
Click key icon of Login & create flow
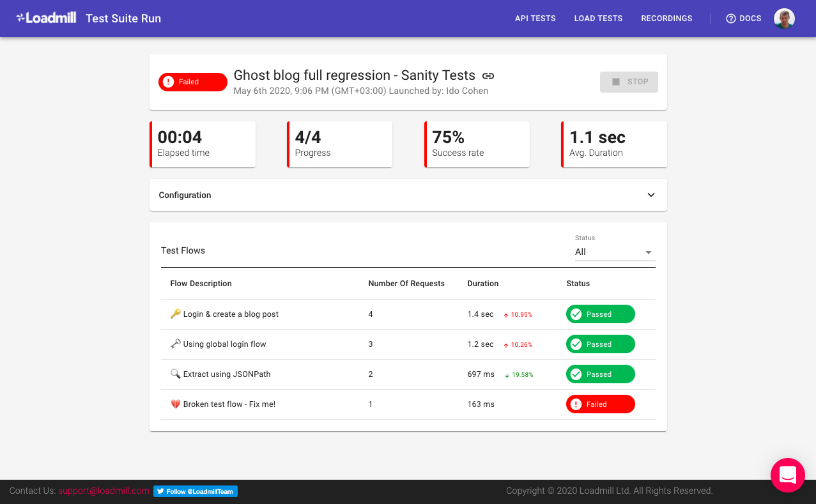click(176, 314)
